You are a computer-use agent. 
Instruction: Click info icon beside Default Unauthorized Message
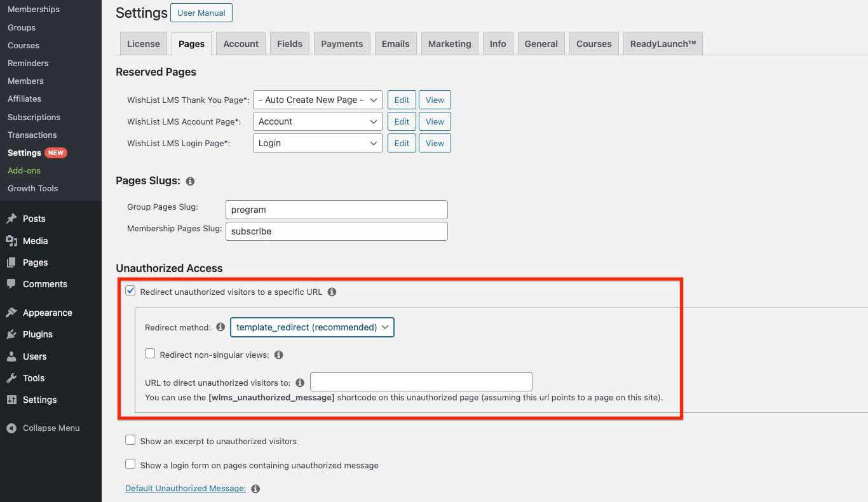(x=255, y=489)
